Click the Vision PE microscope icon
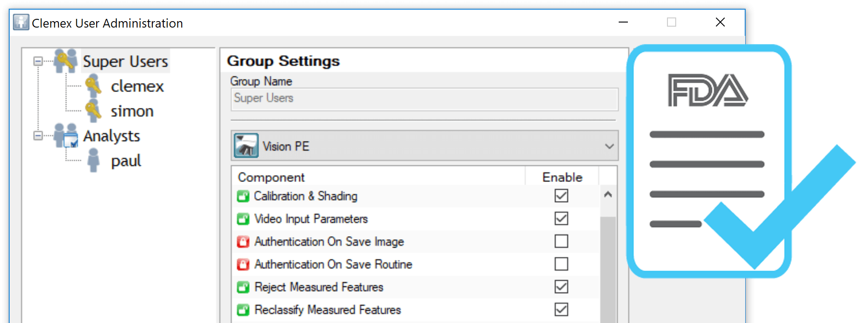The width and height of the screenshot is (868, 323). [x=246, y=146]
